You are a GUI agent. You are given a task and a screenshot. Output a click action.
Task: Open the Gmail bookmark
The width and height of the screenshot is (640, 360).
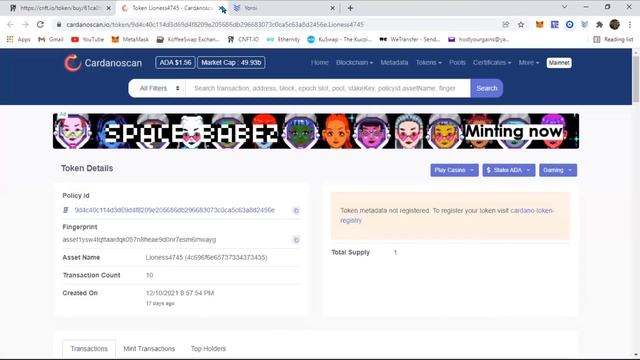click(51, 39)
